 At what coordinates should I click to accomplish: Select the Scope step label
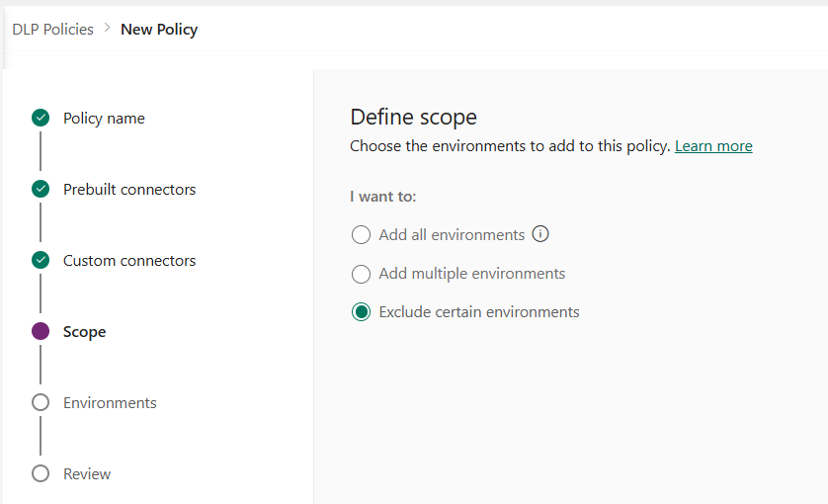tap(85, 332)
